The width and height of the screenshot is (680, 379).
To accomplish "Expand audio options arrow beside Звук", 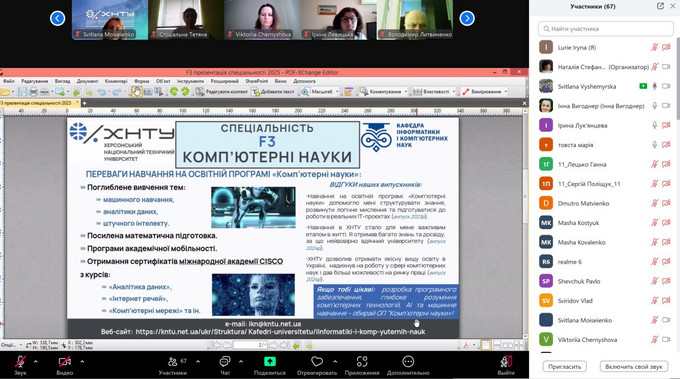I will coord(36,361).
